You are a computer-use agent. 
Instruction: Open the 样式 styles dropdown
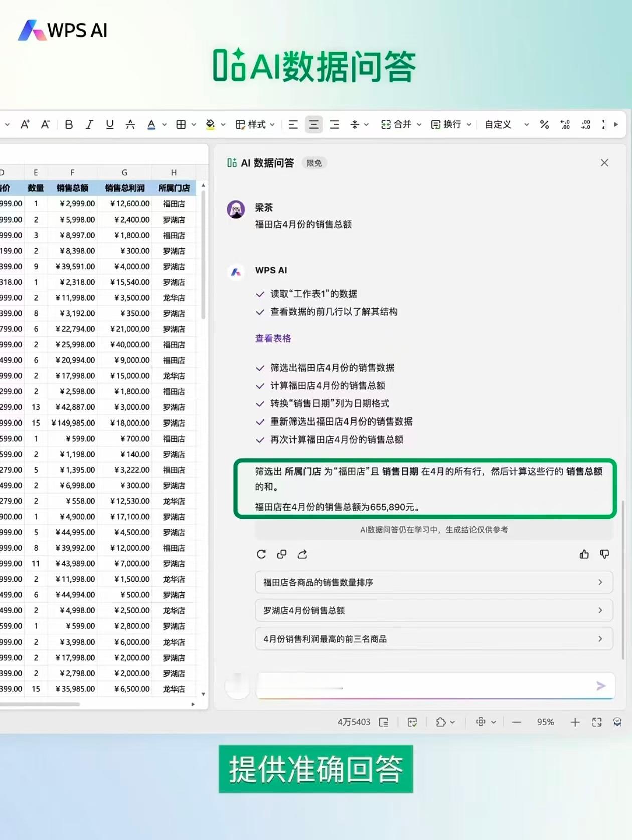tap(255, 124)
